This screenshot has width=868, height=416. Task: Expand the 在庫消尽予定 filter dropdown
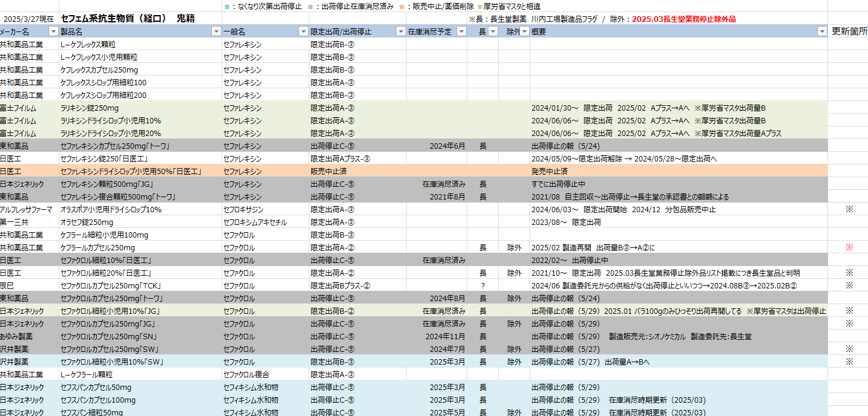(x=461, y=31)
